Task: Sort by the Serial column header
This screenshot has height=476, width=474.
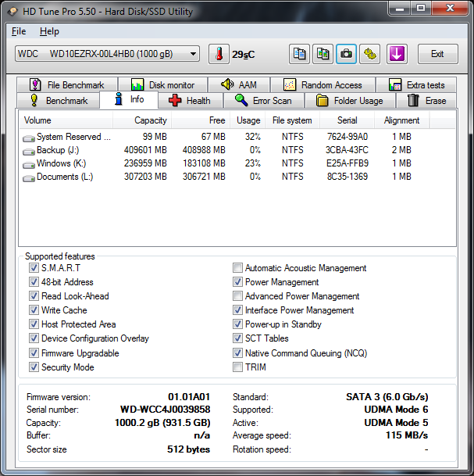Action: tap(347, 120)
